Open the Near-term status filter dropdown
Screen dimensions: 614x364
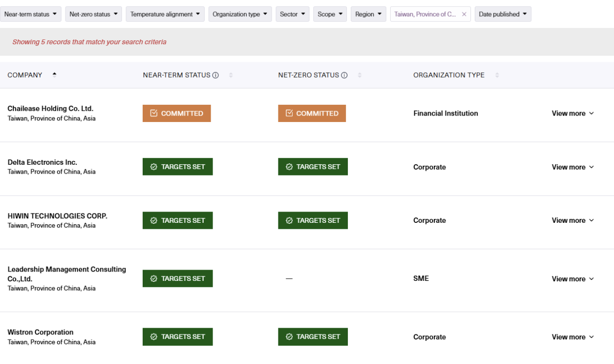pyautogui.click(x=31, y=14)
